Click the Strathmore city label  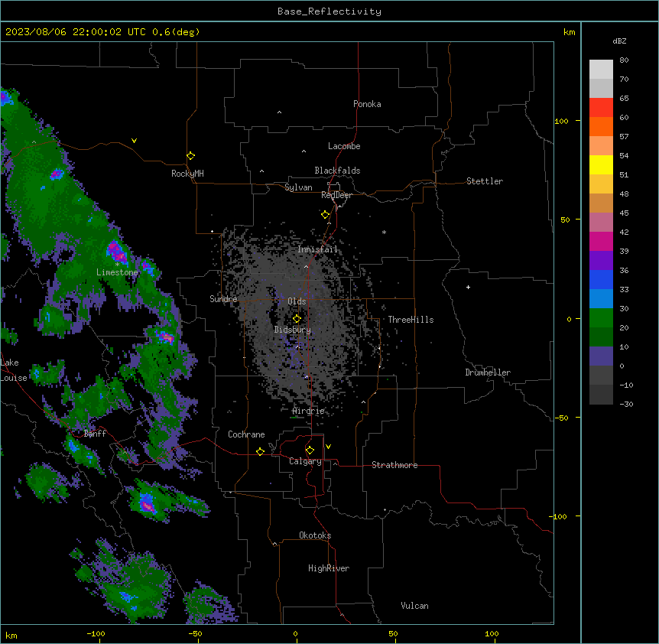[394, 465]
